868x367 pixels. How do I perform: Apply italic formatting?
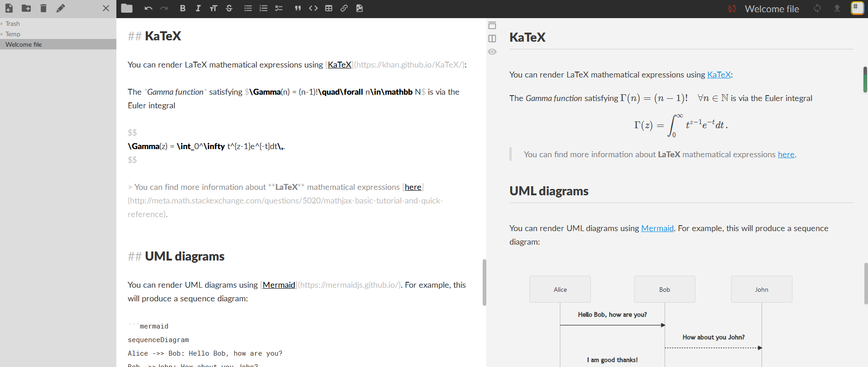[x=198, y=8]
